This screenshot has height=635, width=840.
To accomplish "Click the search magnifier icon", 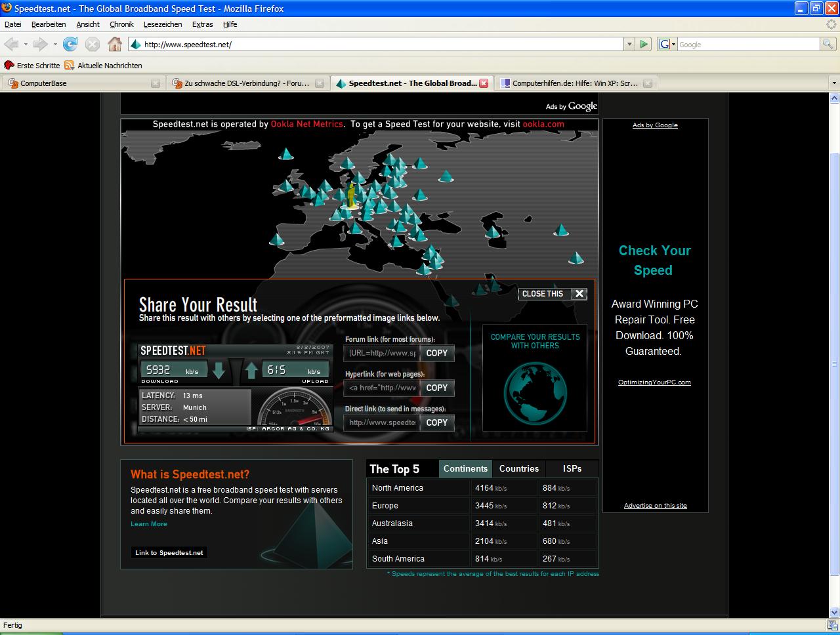I will click(828, 44).
